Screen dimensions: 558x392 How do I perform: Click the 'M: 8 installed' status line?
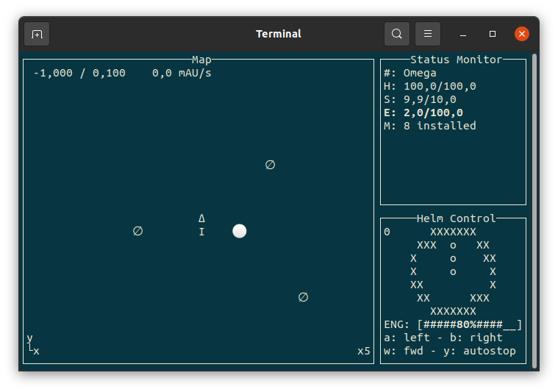pos(430,126)
